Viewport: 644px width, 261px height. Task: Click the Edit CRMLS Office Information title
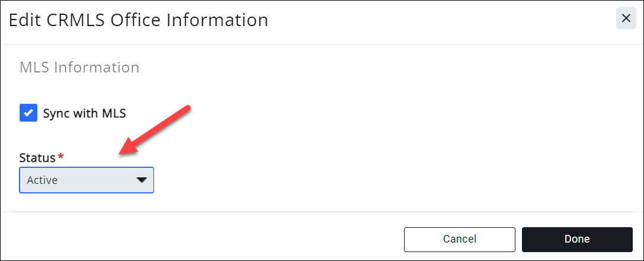(x=138, y=20)
